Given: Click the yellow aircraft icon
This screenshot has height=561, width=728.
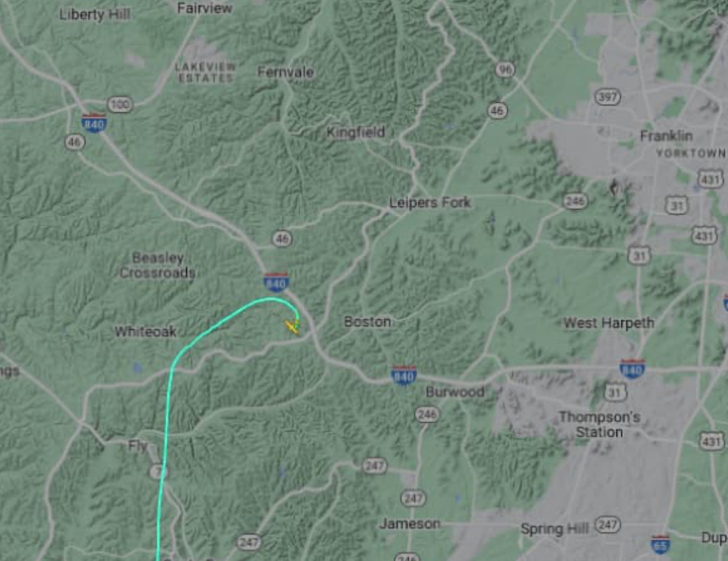Looking at the screenshot, I should (292, 326).
